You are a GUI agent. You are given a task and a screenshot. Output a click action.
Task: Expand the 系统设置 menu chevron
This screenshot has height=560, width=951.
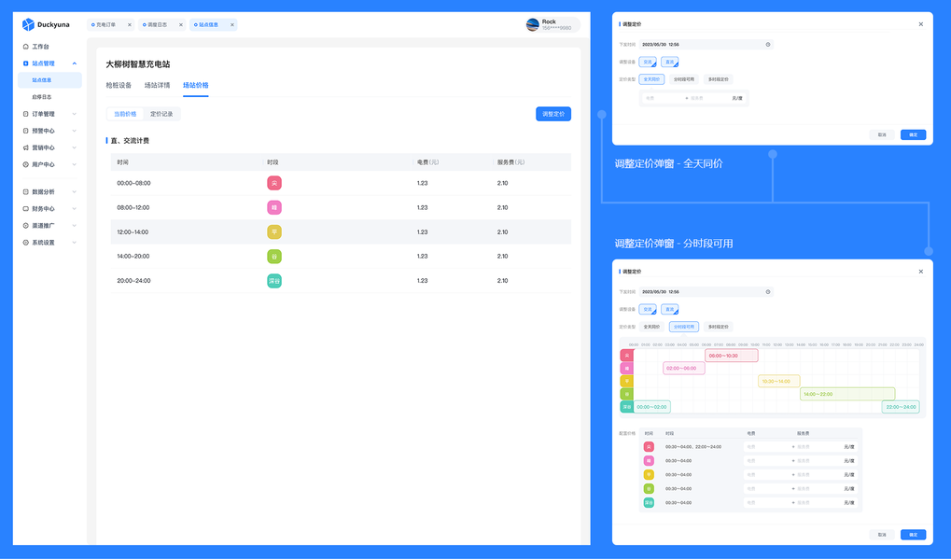(x=74, y=243)
